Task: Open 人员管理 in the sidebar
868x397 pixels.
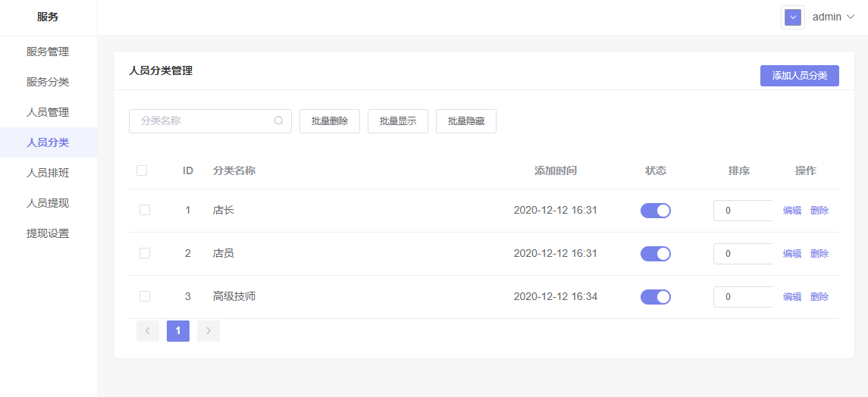Action: (x=49, y=112)
